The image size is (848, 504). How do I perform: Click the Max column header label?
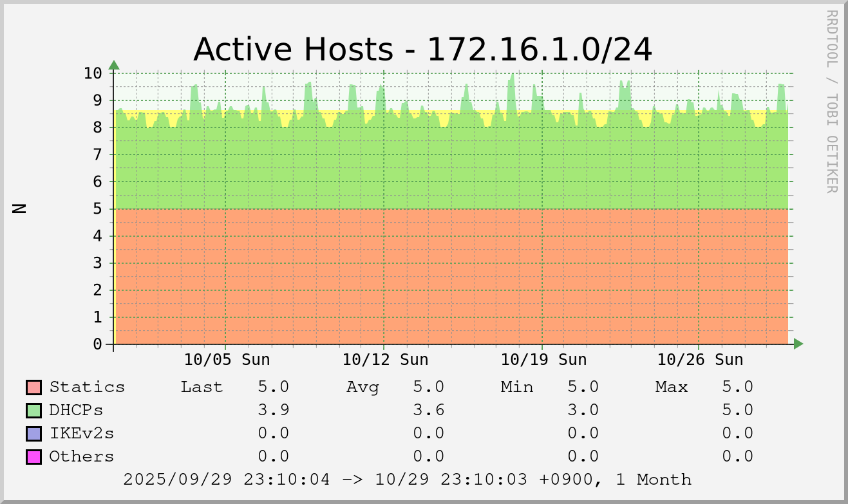coord(672,387)
